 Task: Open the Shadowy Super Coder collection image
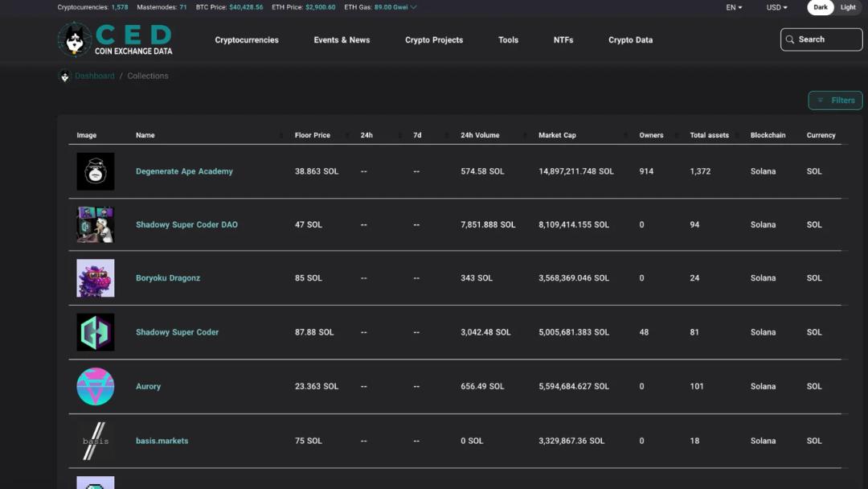[95, 332]
